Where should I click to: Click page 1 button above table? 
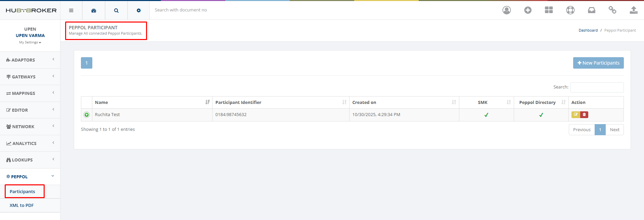coord(87,63)
